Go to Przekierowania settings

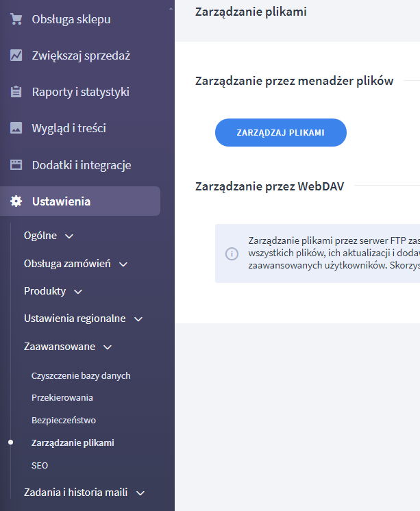coord(62,397)
